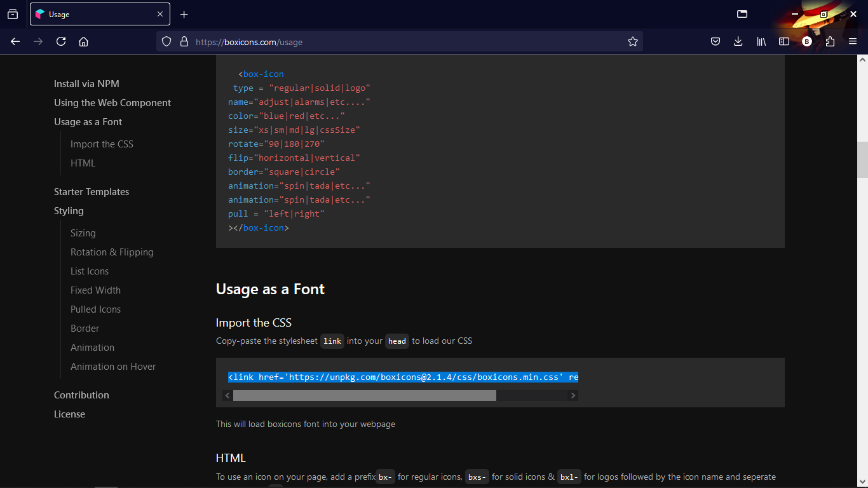Viewport: 868px width, 488px height.
Task: Click the rotate="90|180|270" code line
Action: click(276, 144)
